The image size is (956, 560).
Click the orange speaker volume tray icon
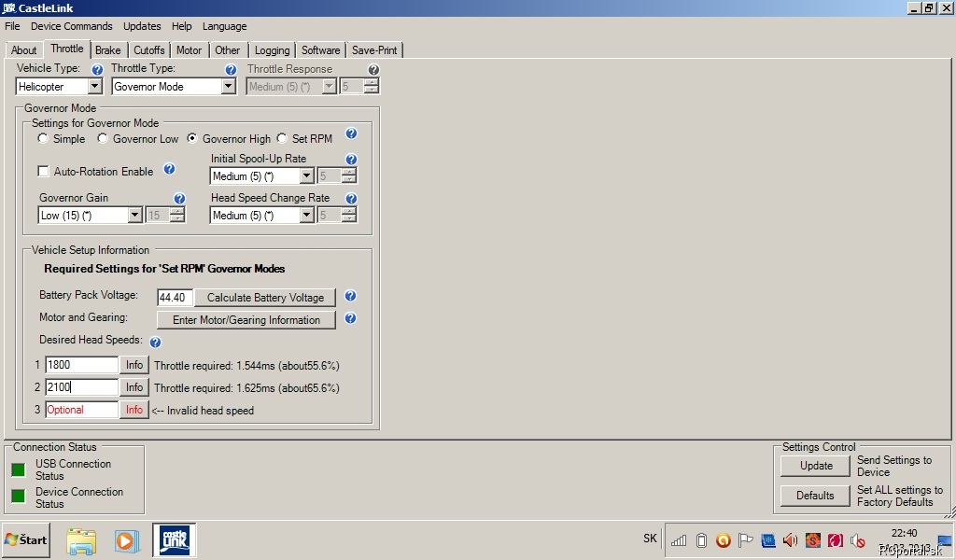[x=790, y=540]
